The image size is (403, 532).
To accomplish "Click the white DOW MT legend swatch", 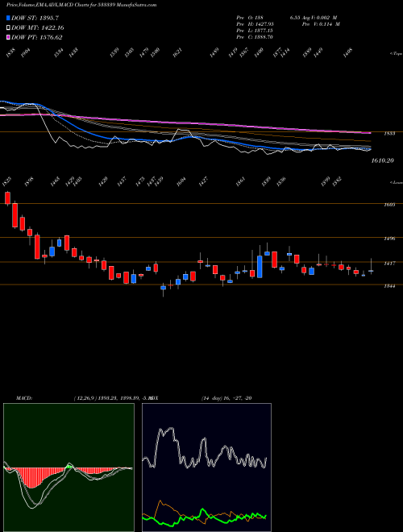I will click(x=8, y=28).
